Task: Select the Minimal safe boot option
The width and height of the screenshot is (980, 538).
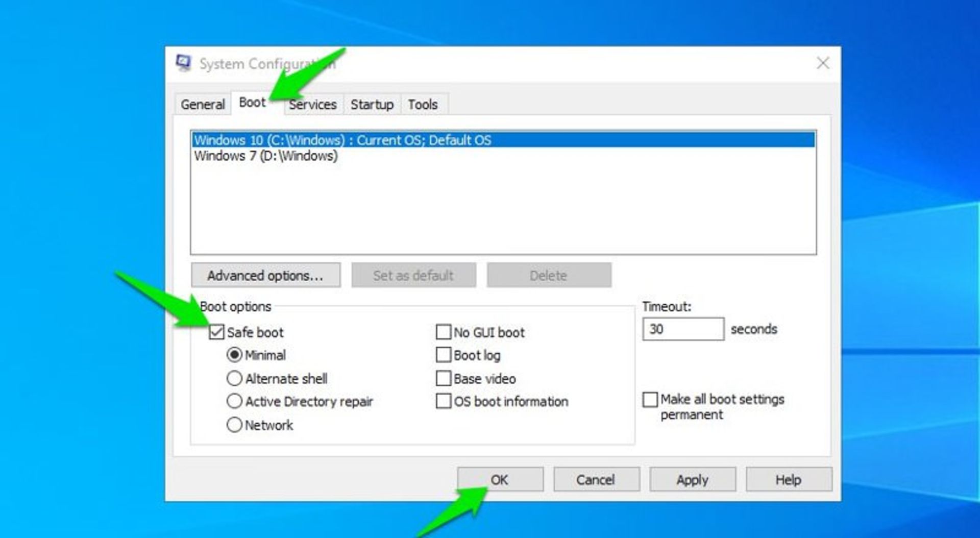Action: pyautogui.click(x=234, y=355)
